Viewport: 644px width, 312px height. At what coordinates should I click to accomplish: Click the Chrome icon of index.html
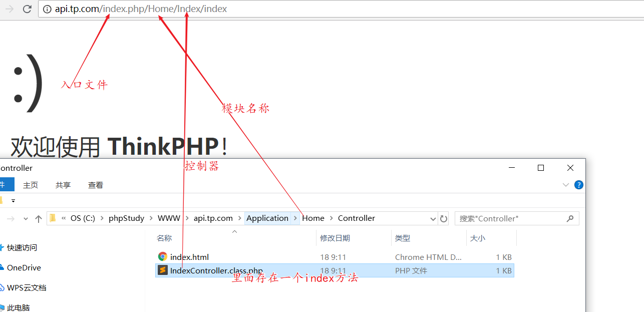pyautogui.click(x=162, y=257)
